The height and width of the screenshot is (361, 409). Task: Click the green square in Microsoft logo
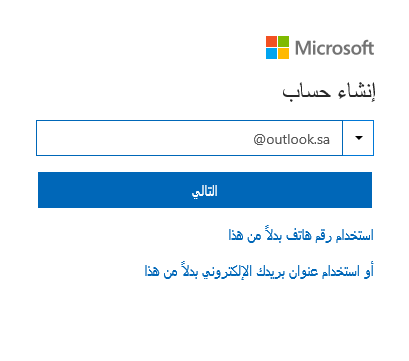pos(283,41)
